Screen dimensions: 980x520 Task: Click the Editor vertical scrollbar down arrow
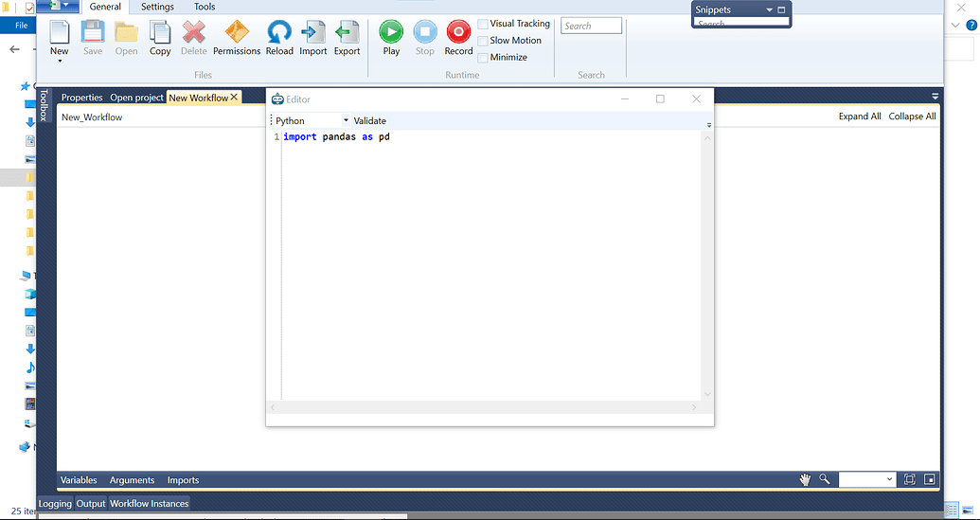click(707, 394)
